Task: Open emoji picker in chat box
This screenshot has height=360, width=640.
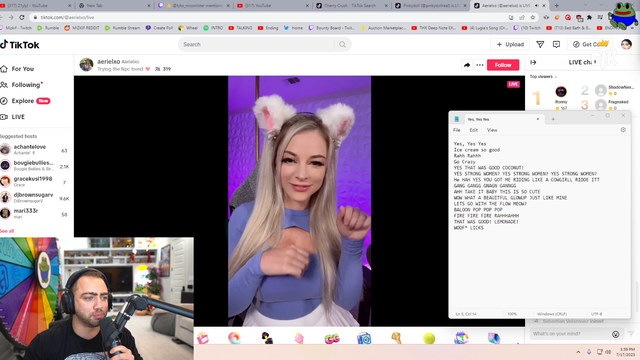Action: [616, 334]
